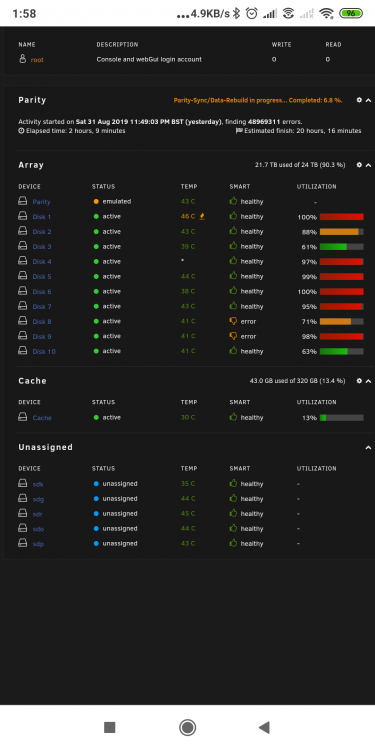375x750 pixels.
Task: Click Disk 1 hot temperature flame icon
Action: (x=202, y=216)
